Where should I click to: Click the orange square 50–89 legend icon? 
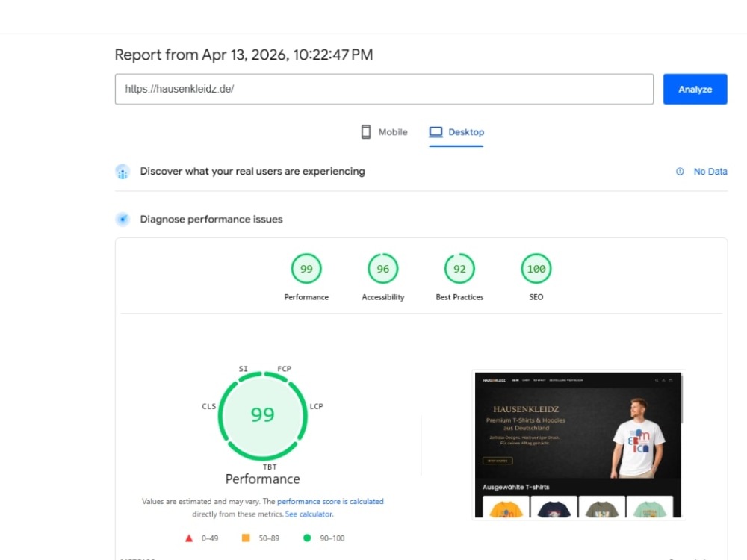(246, 538)
